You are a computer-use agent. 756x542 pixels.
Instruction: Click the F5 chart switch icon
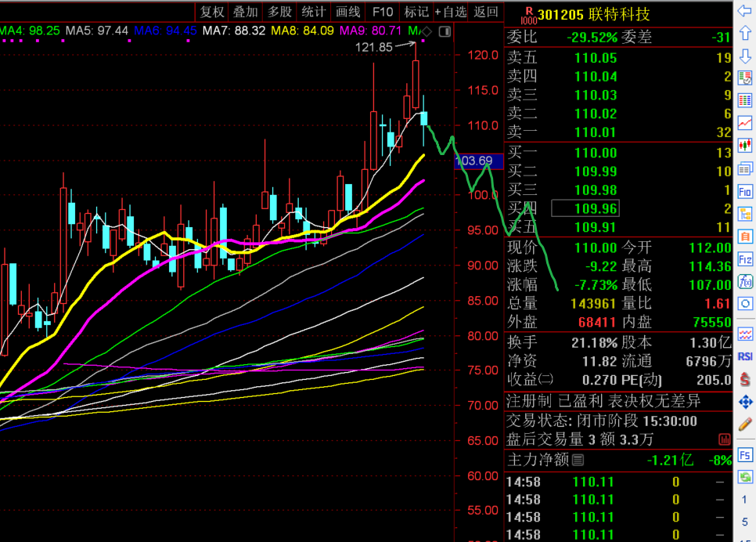coord(745,455)
